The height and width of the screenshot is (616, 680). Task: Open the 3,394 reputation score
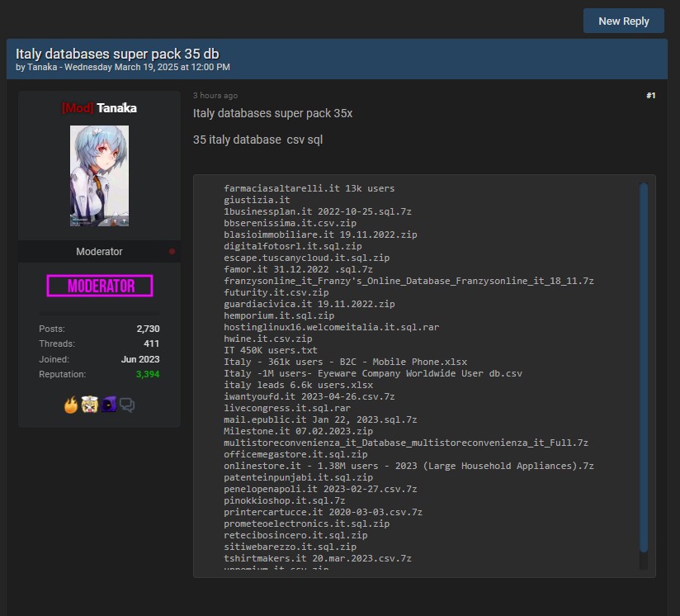[148, 374]
